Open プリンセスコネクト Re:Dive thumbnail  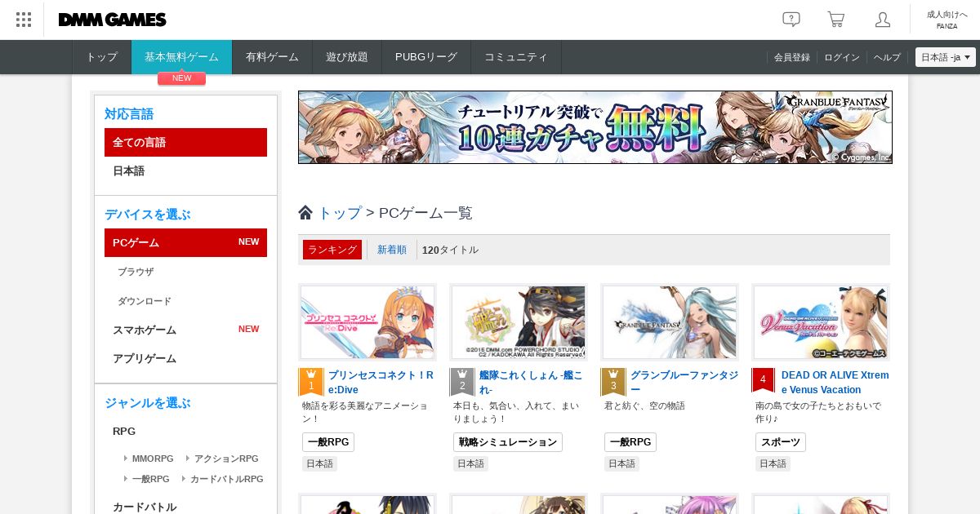367,322
